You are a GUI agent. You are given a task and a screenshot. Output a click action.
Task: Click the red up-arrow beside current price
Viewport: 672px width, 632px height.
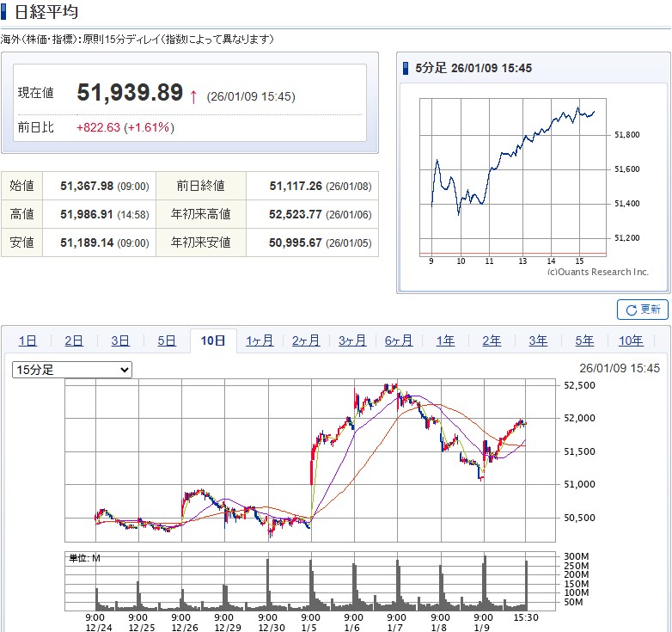(193, 95)
